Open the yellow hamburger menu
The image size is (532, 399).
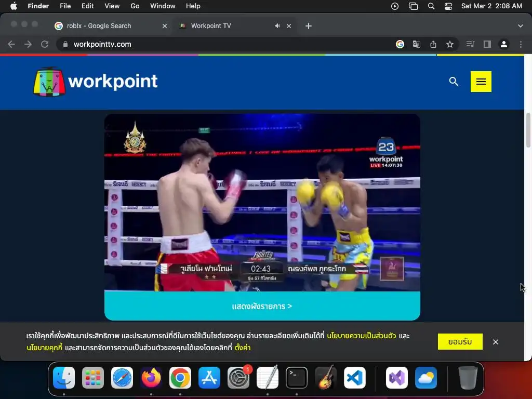pyautogui.click(x=481, y=82)
